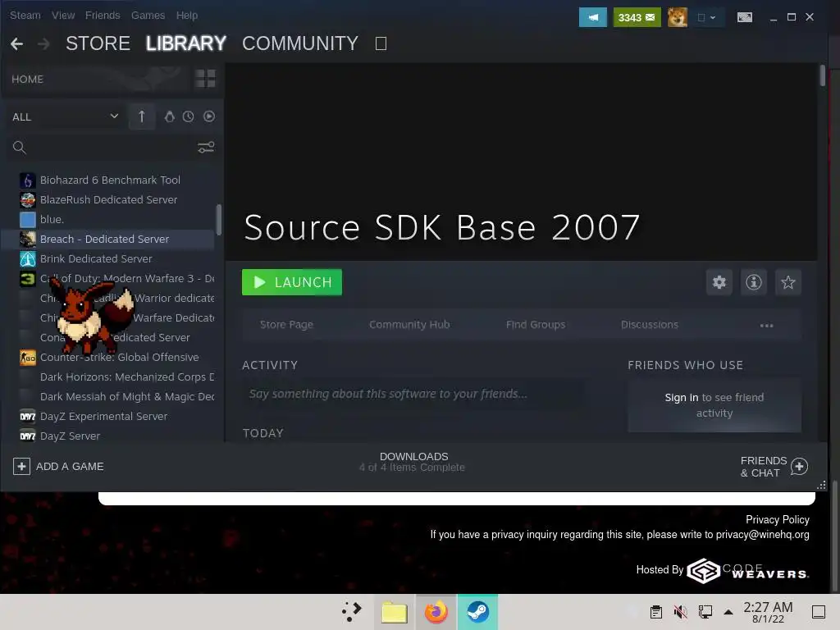840x630 pixels.
Task: Toggle the collections grid view icon
Action: (205, 79)
